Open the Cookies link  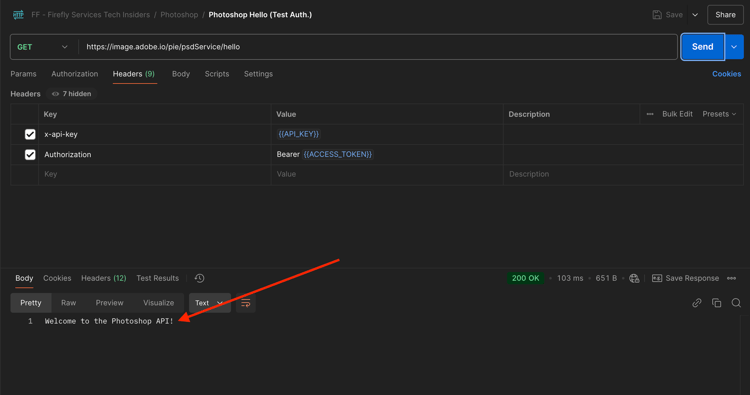727,74
